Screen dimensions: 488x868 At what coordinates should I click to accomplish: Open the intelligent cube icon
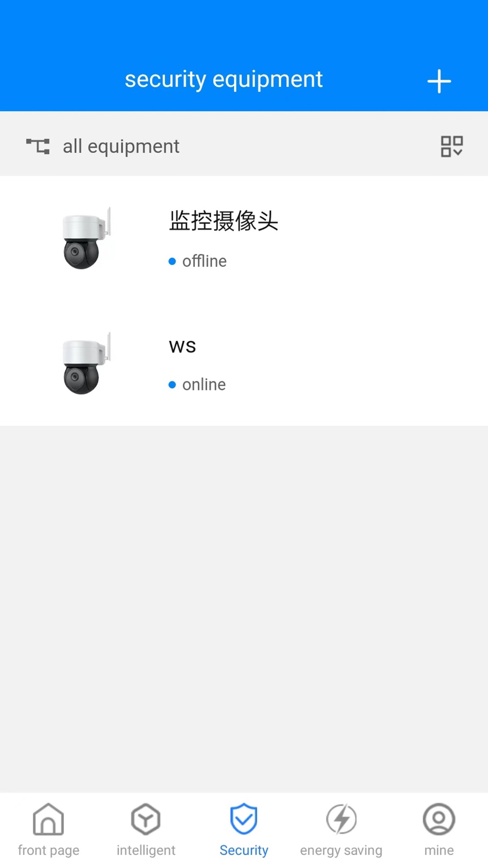click(146, 819)
